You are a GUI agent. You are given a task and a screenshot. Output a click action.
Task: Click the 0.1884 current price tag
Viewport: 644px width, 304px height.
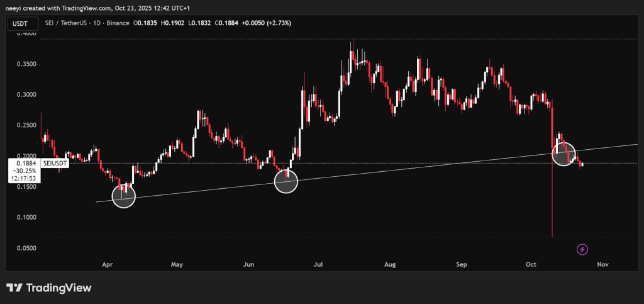click(23, 162)
